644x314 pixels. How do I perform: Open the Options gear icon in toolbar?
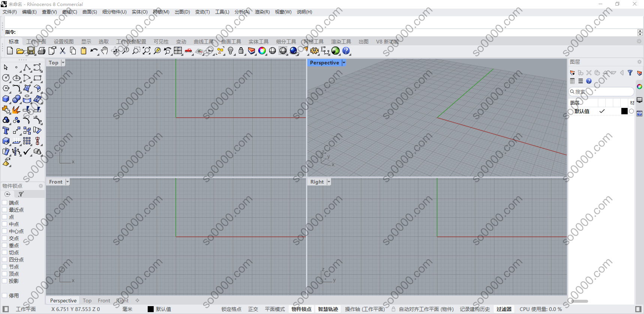[x=315, y=51]
